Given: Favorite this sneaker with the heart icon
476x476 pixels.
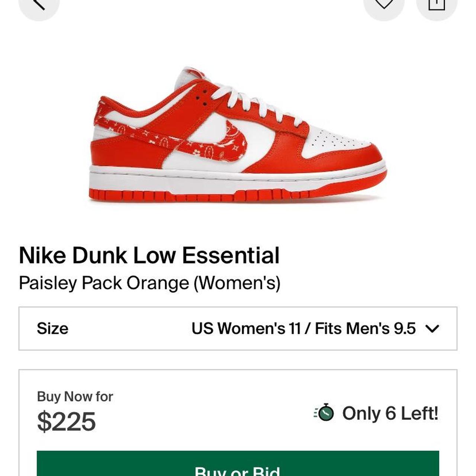Looking at the screenshot, I should [x=384, y=4].
